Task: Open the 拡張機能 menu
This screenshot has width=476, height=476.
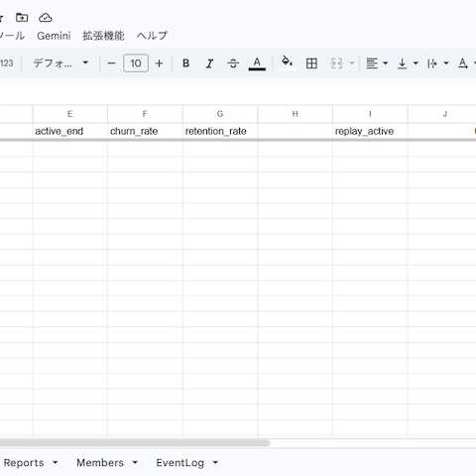Action: coord(103,36)
